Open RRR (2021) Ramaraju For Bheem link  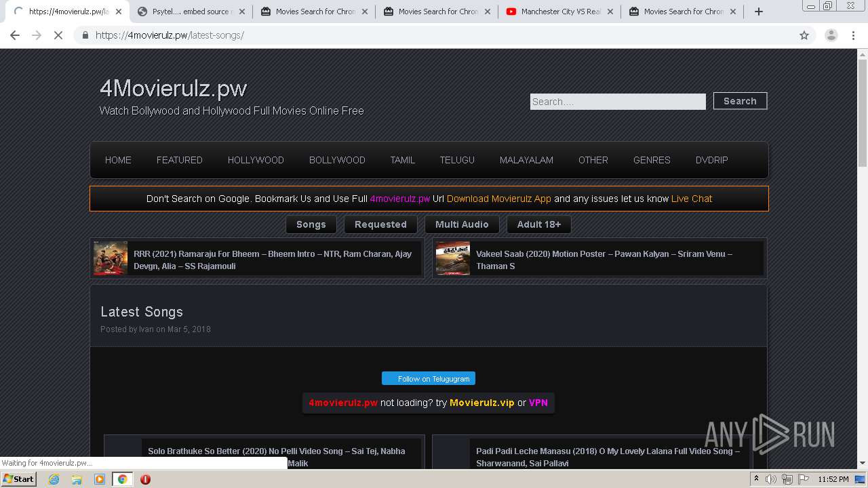pos(273,260)
